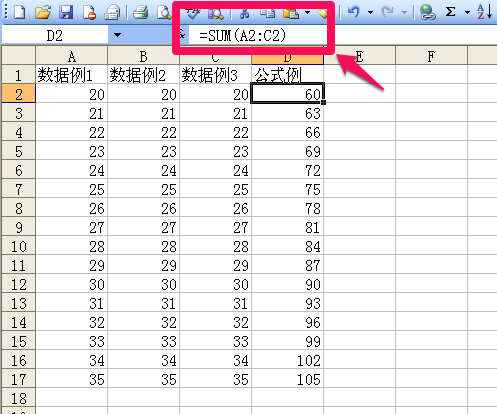Open the Permission restricted access icon
497x414 pixels.
(x=89, y=12)
